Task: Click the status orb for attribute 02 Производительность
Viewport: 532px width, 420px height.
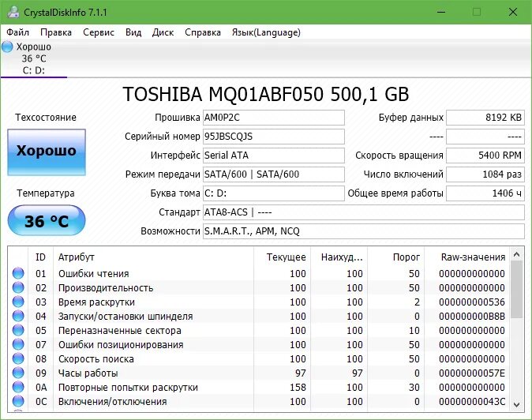Action: click(18, 287)
